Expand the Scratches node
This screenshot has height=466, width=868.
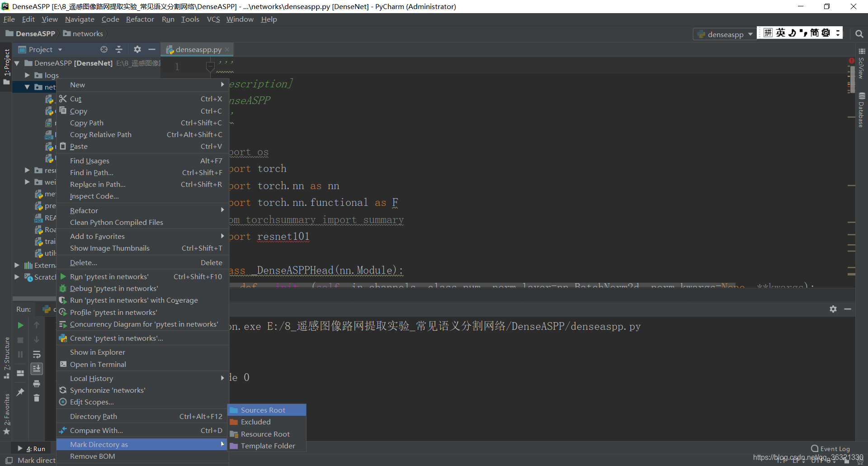(x=17, y=277)
